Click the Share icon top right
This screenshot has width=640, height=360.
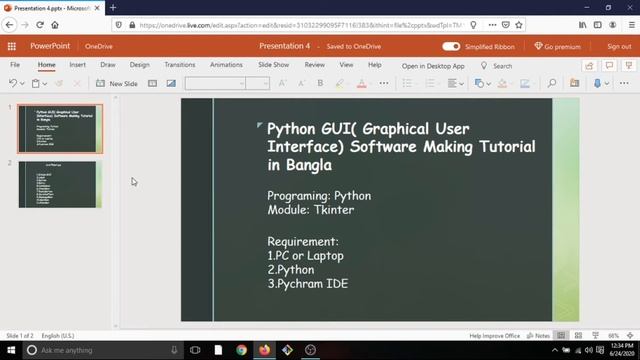[x=589, y=66]
